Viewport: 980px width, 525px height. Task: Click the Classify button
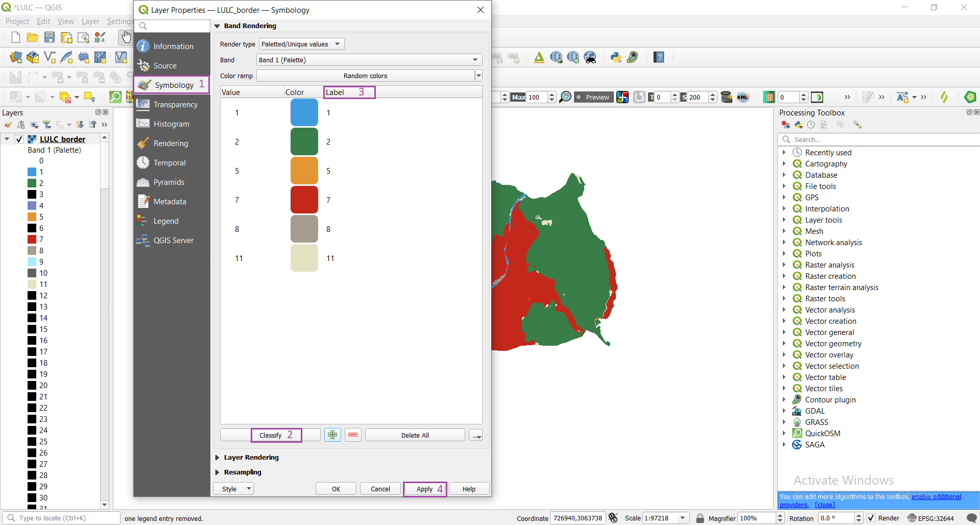[x=271, y=435]
